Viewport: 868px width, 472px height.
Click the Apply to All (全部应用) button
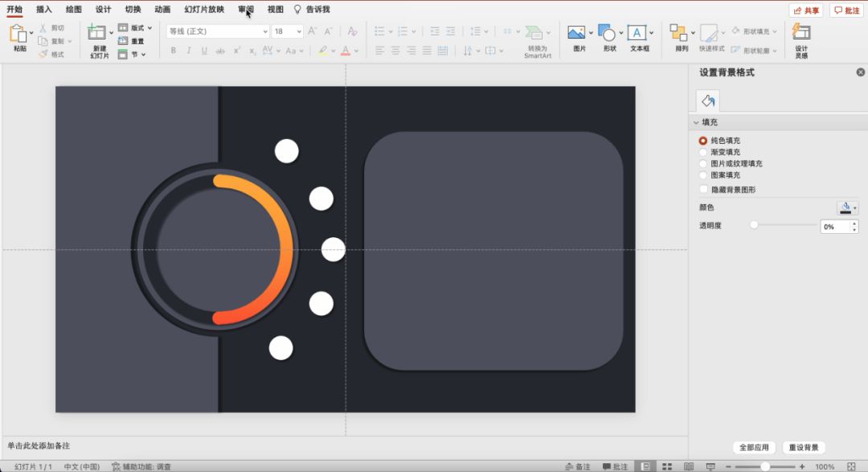(754, 448)
